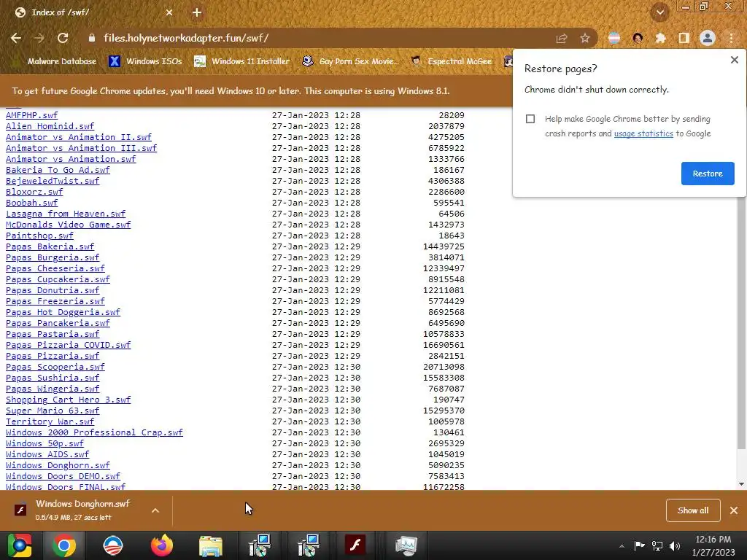Screen dimensions: 747x560
Task: Open the Windows ISOs bookmark
Action: [x=146, y=61]
